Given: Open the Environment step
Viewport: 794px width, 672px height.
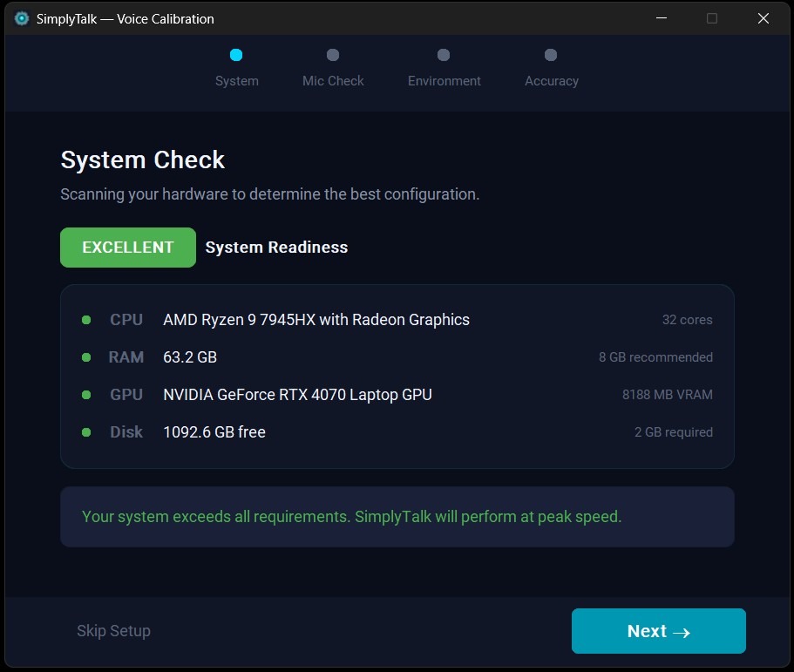Looking at the screenshot, I should pos(445,68).
